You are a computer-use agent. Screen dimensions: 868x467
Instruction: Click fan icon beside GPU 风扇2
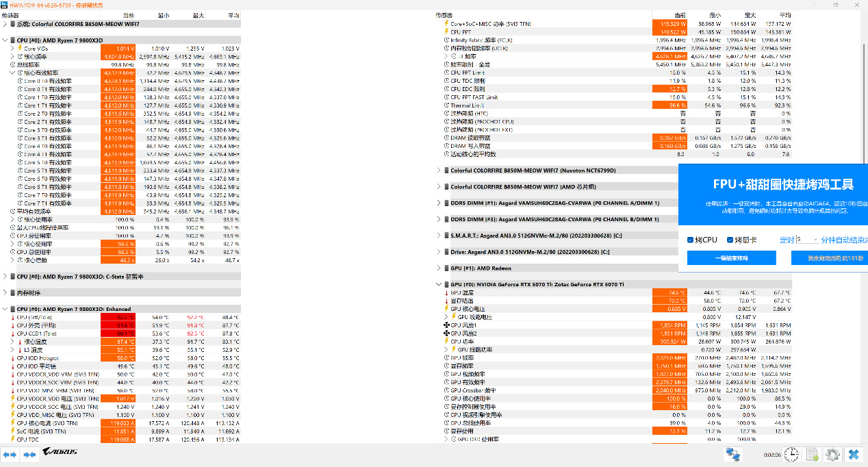click(x=446, y=333)
